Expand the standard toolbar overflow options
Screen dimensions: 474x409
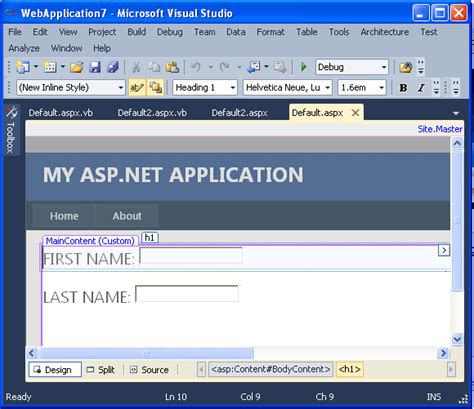[x=421, y=67]
